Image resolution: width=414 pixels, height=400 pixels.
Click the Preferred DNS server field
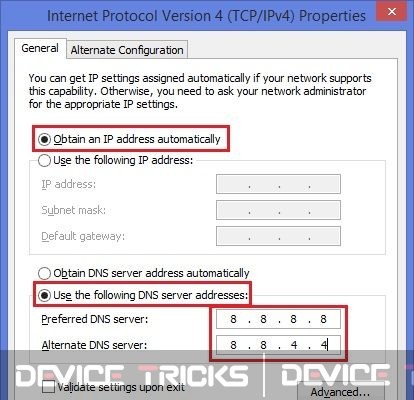[x=278, y=319]
